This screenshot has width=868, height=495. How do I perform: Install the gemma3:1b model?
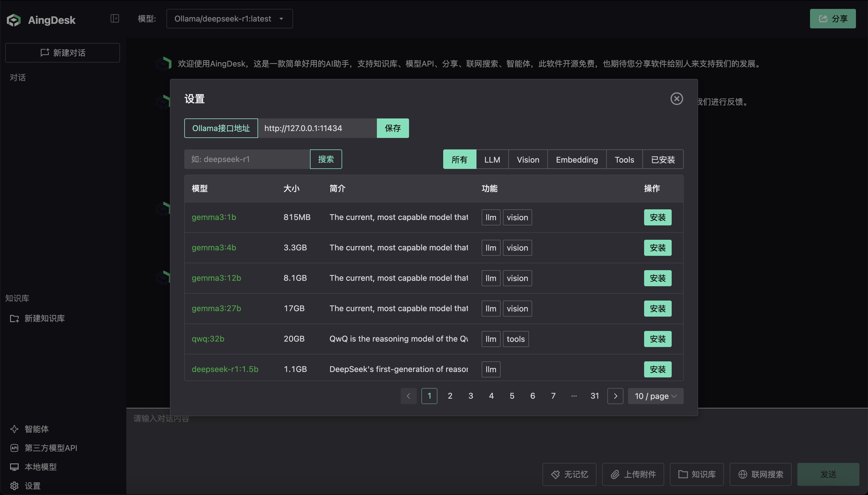(657, 217)
